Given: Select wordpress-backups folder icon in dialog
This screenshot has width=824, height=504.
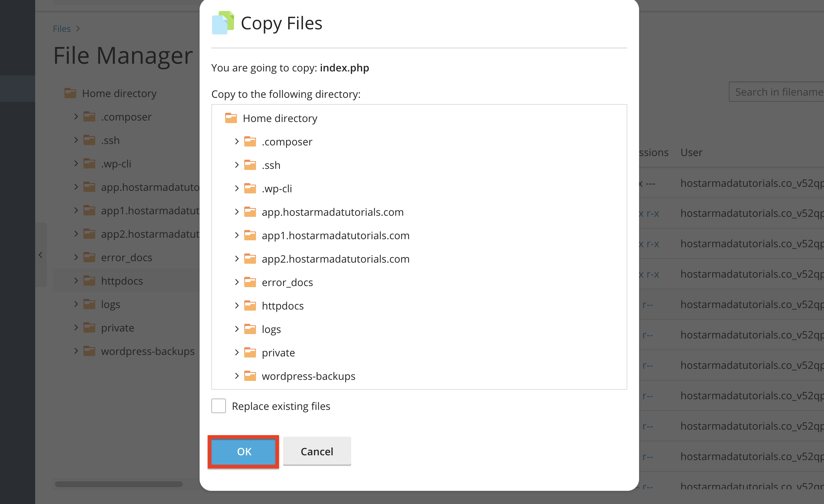Looking at the screenshot, I should [250, 376].
